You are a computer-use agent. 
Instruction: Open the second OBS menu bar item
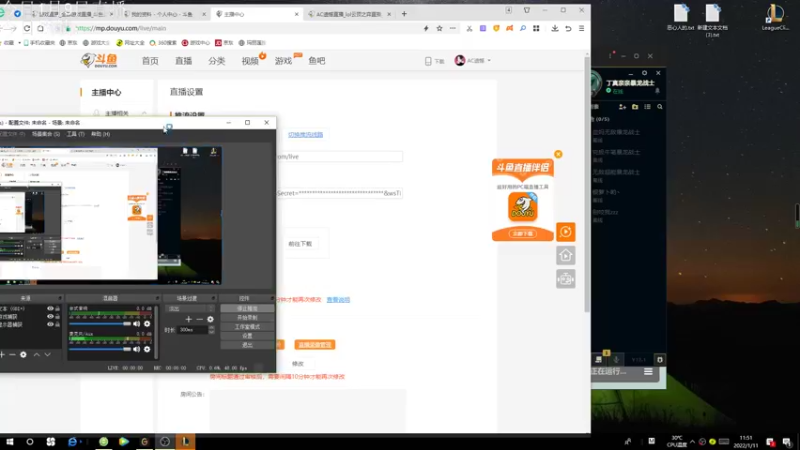tap(46, 134)
